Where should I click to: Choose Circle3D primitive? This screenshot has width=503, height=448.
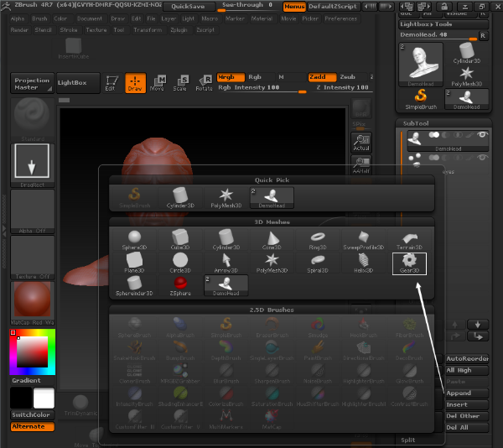pos(180,263)
